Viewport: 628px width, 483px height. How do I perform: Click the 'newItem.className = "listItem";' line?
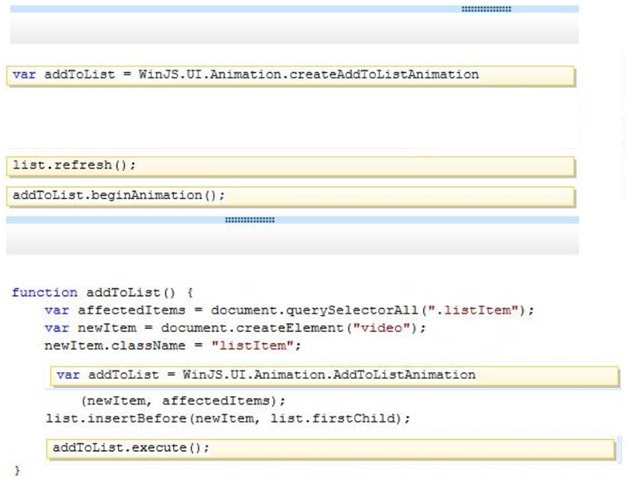click(173, 346)
